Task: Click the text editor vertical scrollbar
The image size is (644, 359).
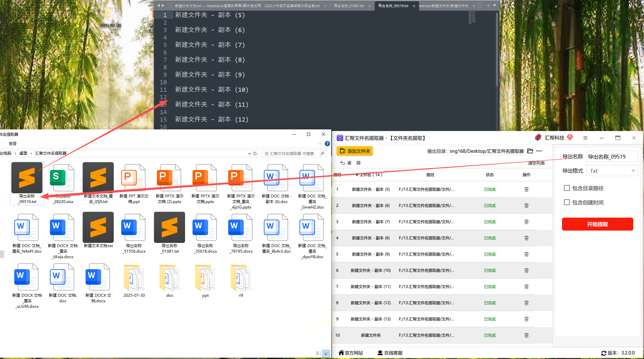Action: pyautogui.click(x=497, y=49)
